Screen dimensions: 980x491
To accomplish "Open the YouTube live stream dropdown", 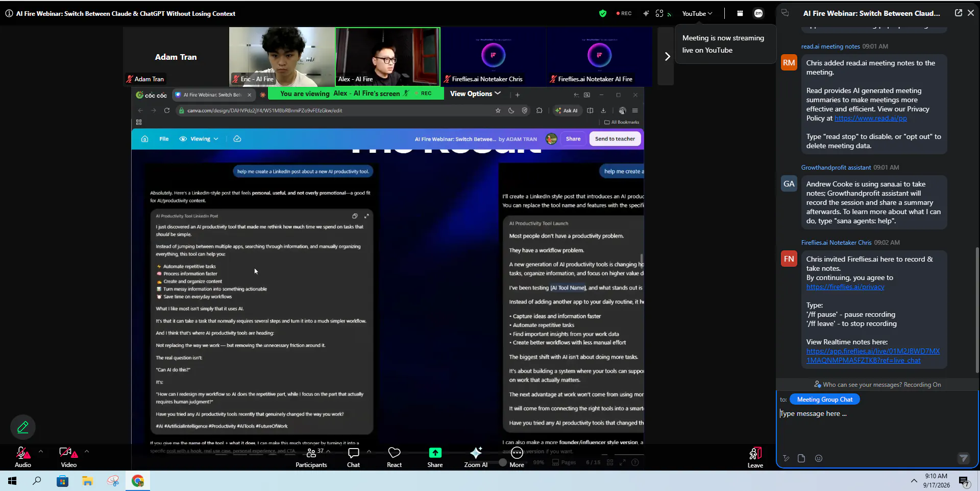I will coord(697,14).
